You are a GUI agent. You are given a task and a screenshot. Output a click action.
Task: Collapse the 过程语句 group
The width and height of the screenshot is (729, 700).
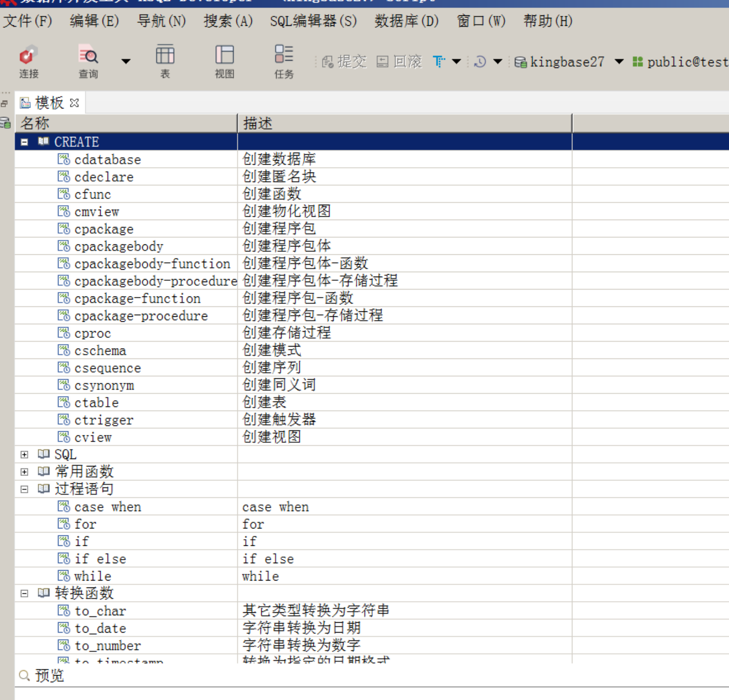[24, 489]
